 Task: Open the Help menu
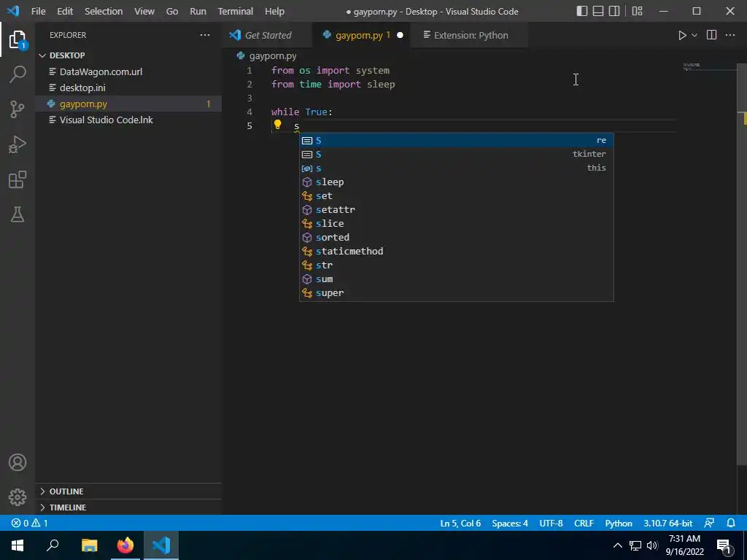click(x=274, y=11)
